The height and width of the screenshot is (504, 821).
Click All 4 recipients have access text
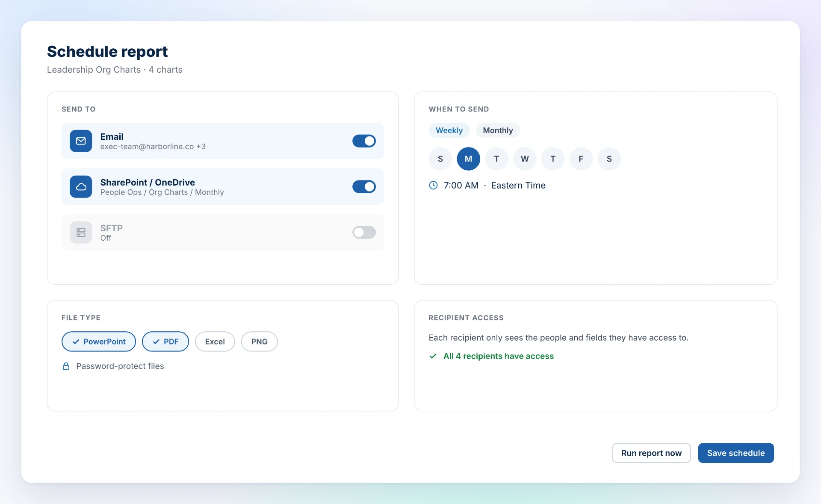tap(499, 356)
